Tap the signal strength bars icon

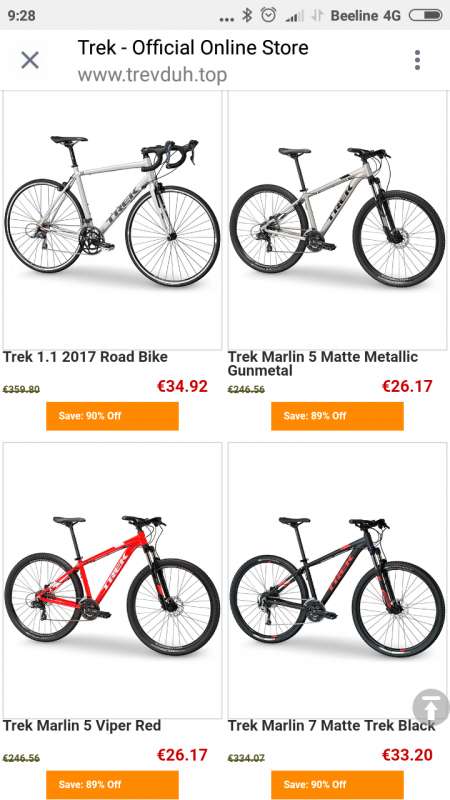coord(294,16)
